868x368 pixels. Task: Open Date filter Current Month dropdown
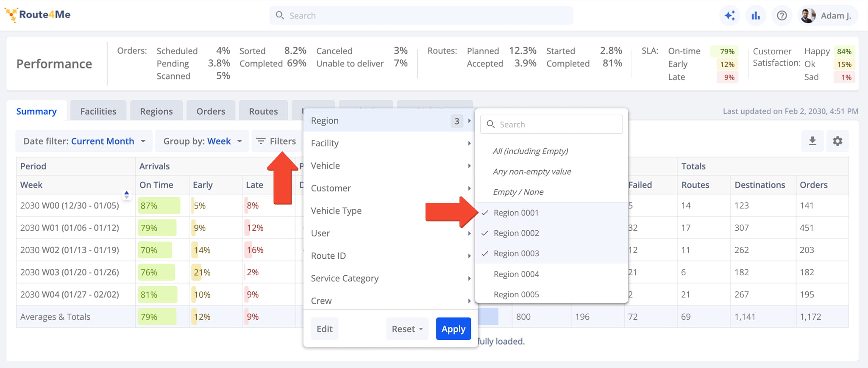(x=84, y=141)
